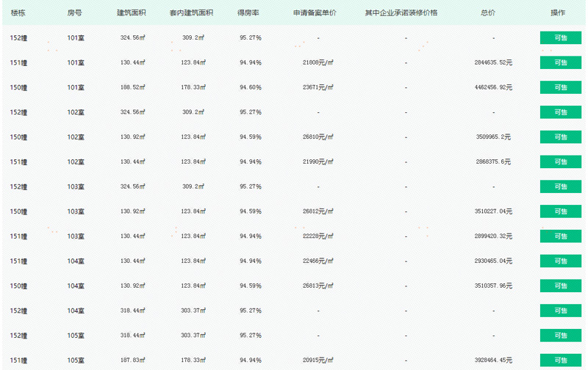Click the 可售 button for 152幢 104室

coord(561,311)
